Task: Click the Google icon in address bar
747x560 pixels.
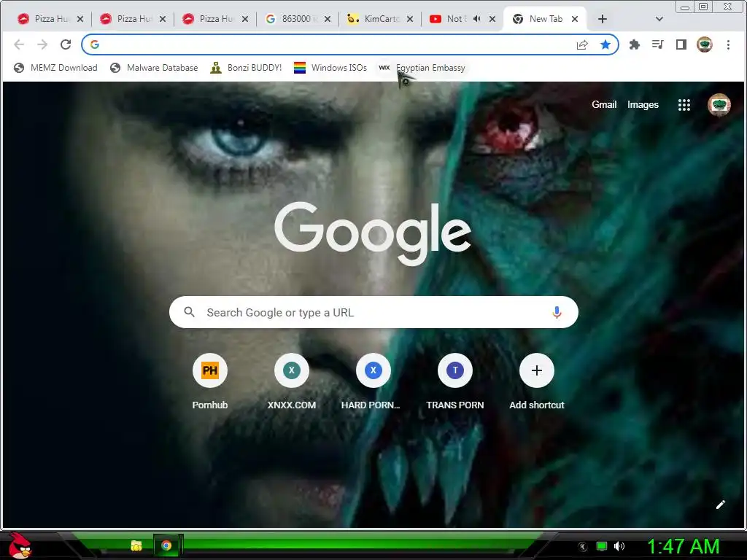Action: click(95, 44)
